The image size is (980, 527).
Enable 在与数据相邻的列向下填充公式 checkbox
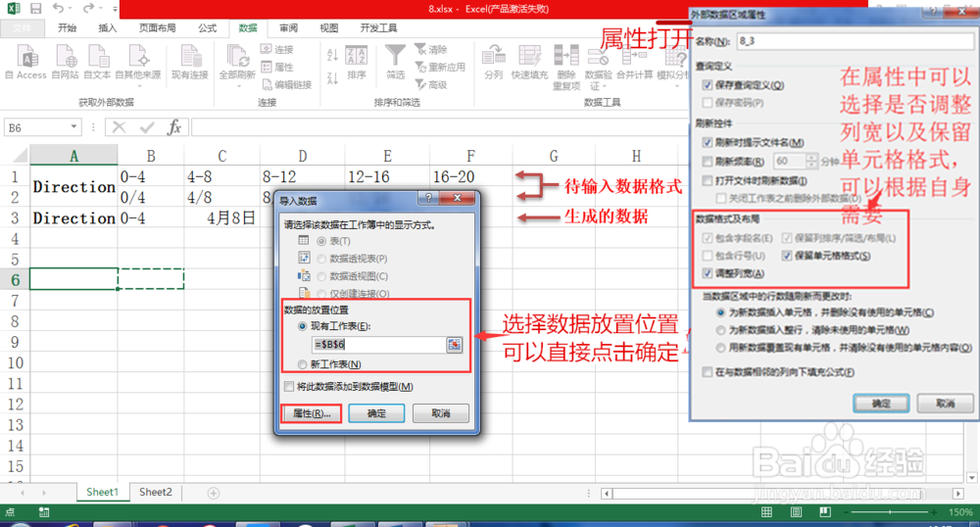pyautogui.click(x=708, y=372)
